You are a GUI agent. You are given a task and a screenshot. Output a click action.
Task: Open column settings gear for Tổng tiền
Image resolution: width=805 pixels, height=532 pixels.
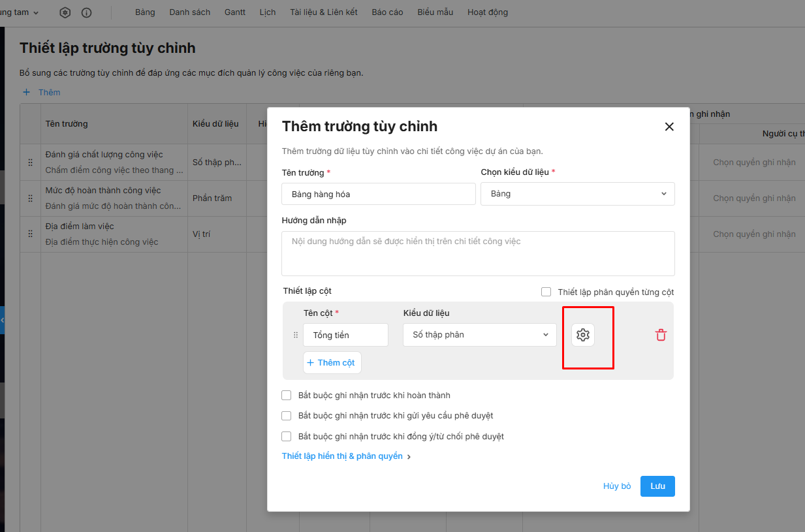(583, 335)
